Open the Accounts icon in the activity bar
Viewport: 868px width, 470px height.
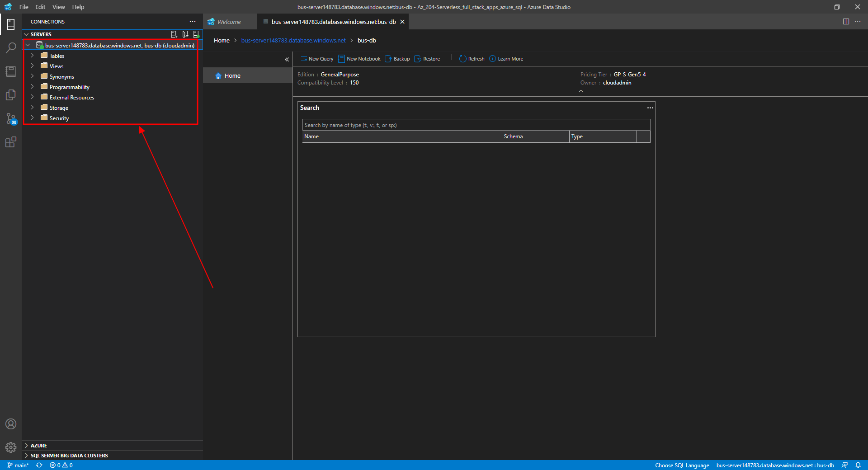11,424
